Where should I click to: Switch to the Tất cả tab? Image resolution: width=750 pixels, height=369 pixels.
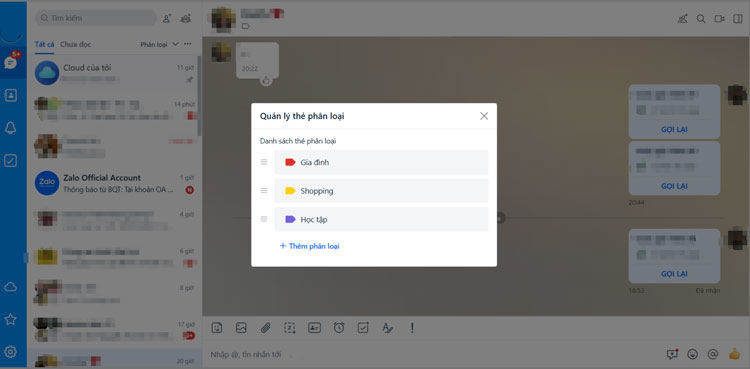click(x=44, y=44)
